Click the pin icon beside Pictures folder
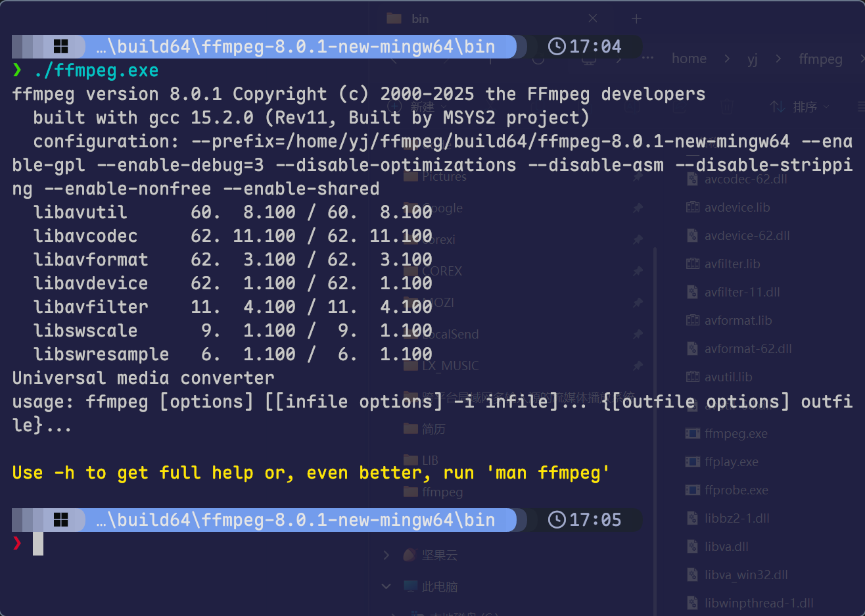 tap(637, 177)
